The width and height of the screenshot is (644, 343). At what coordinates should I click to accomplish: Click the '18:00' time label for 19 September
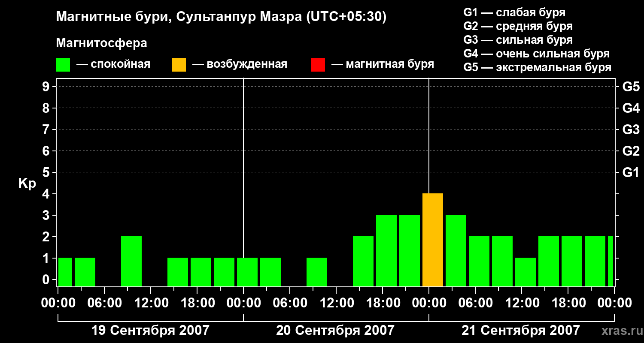coord(197,303)
